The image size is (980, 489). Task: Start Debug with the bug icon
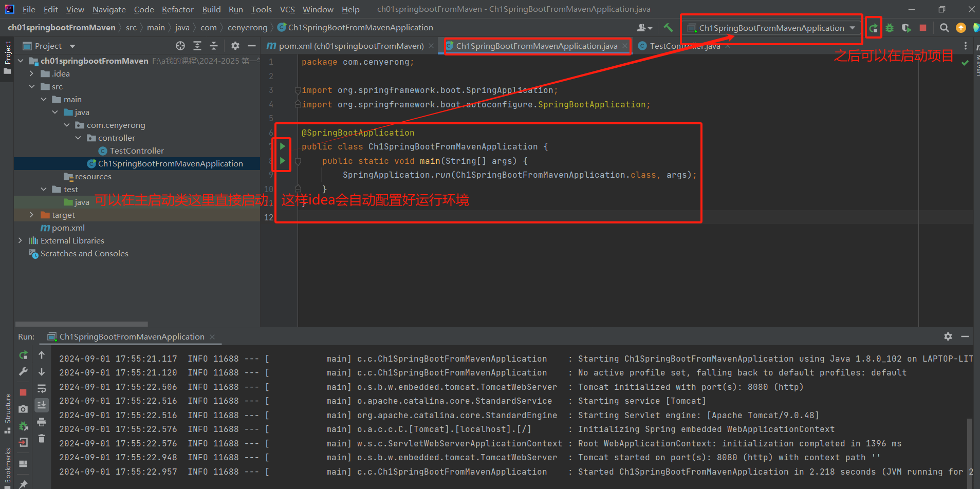coord(890,28)
